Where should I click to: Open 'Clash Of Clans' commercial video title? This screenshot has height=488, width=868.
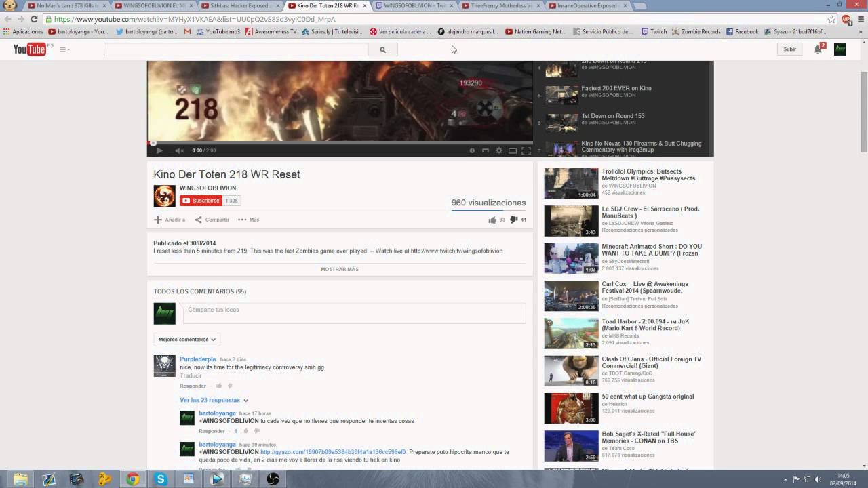(652, 363)
